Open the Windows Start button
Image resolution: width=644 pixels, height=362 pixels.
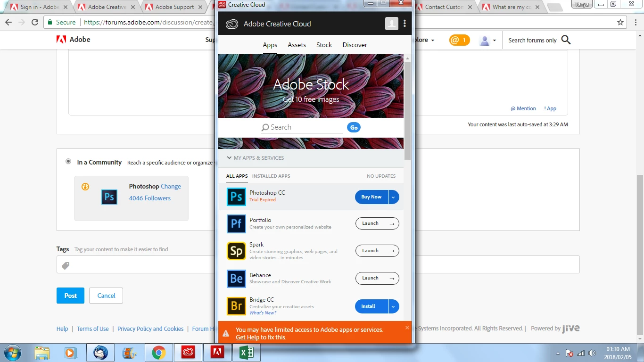coord(12,353)
